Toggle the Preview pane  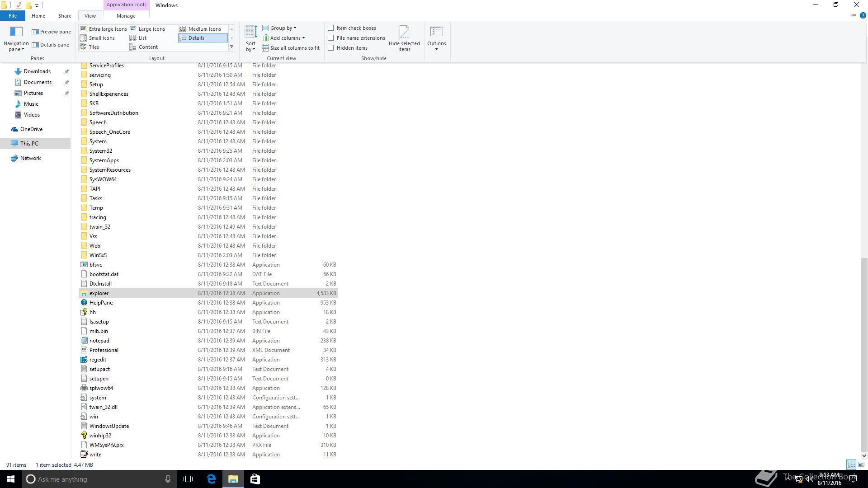pyautogui.click(x=51, y=32)
